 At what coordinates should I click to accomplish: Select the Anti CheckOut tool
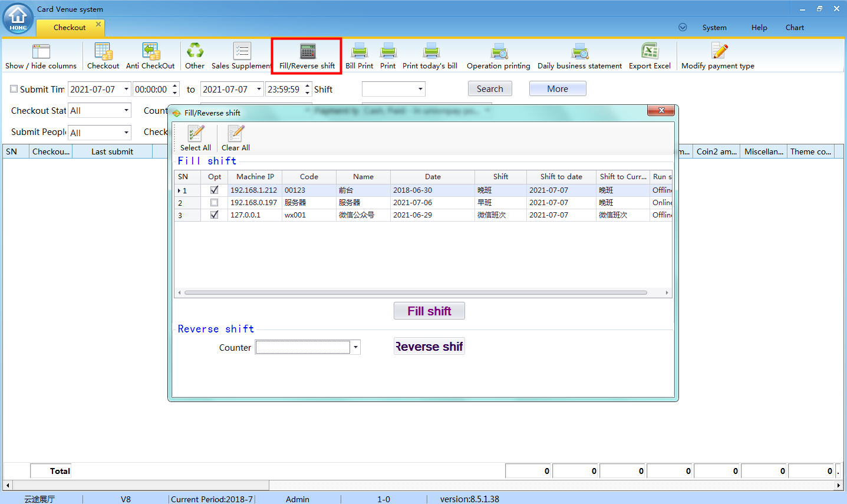150,57
